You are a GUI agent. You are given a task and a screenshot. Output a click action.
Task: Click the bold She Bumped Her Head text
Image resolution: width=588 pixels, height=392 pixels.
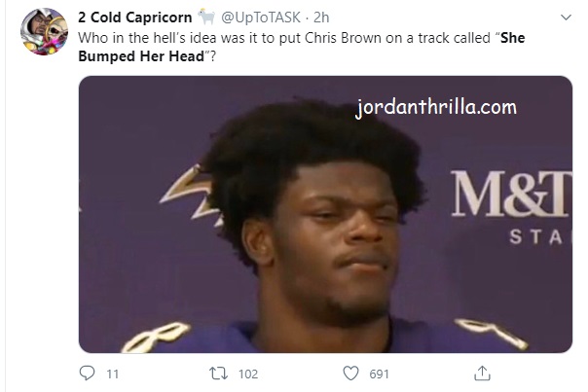[302, 47]
